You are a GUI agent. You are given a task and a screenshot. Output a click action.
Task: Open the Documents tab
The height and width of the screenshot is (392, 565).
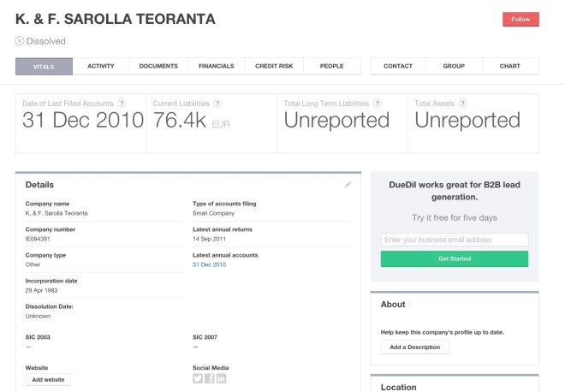(158, 66)
